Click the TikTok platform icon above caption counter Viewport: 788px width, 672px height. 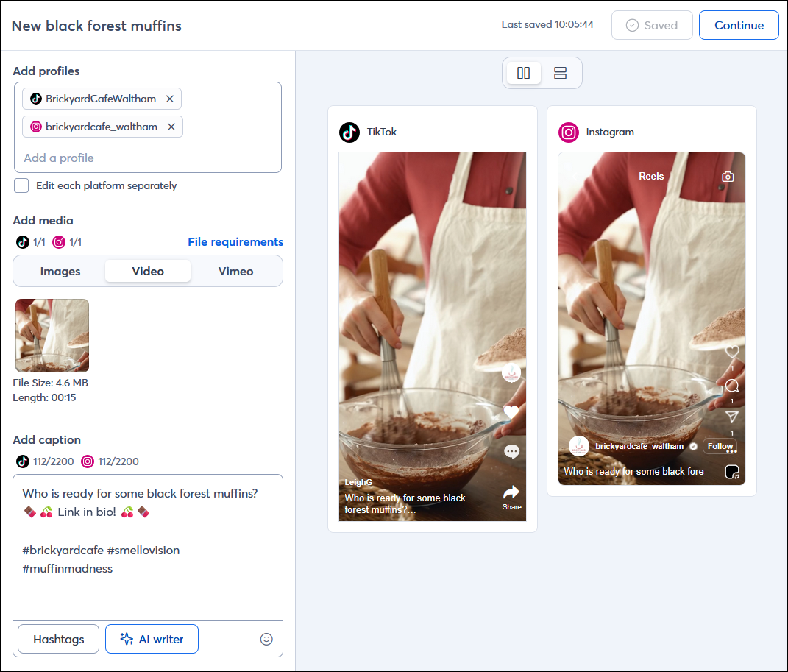(x=21, y=461)
